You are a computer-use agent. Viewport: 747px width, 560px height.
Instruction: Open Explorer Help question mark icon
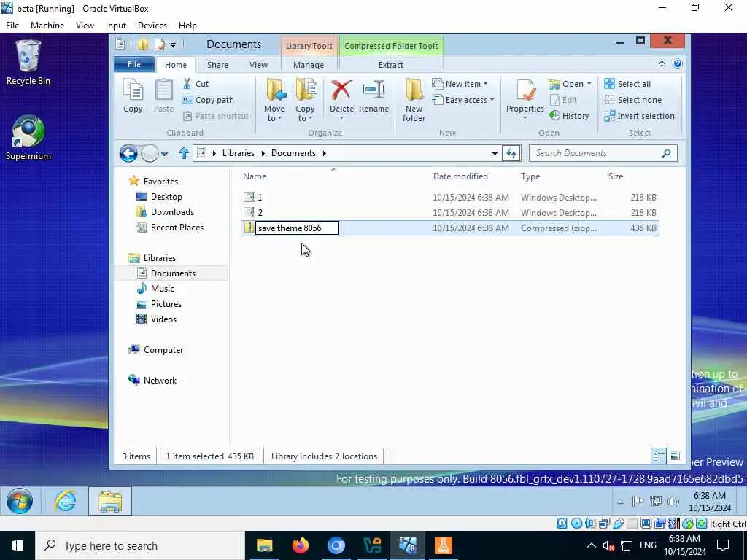(x=678, y=64)
